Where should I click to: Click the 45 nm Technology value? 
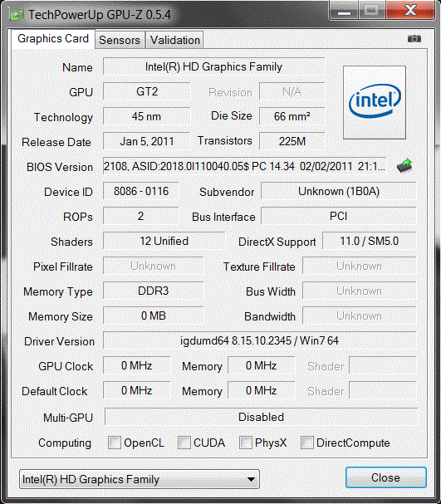click(x=147, y=116)
